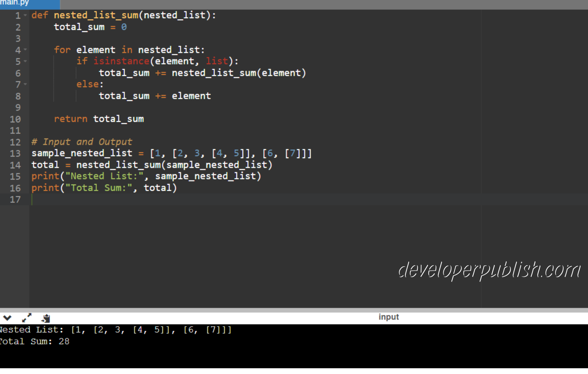Click the Total Sum: 28 output text
This screenshot has width=588, height=374.
(x=35, y=341)
